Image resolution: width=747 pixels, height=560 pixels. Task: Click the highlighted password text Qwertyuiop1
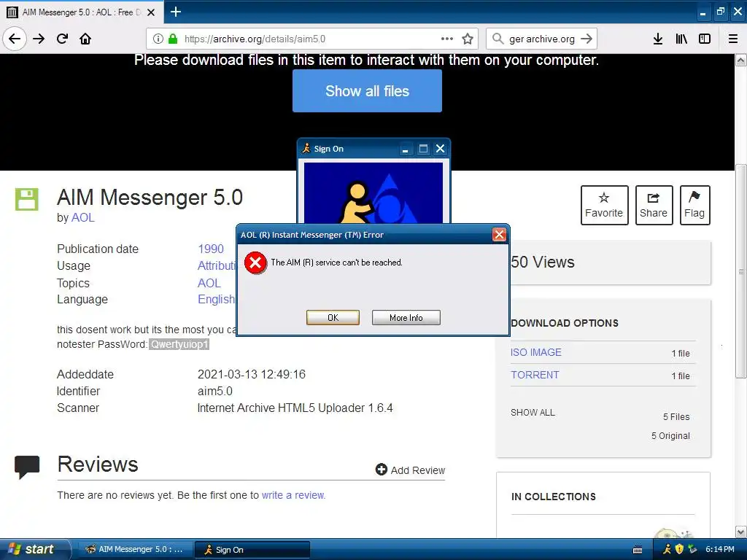click(x=179, y=344)
